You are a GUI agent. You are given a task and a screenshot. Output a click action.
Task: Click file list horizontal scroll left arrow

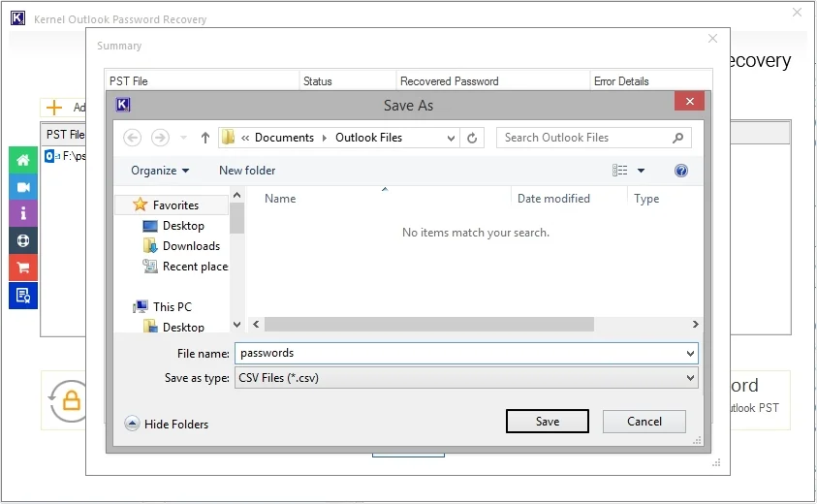[256, 324]
